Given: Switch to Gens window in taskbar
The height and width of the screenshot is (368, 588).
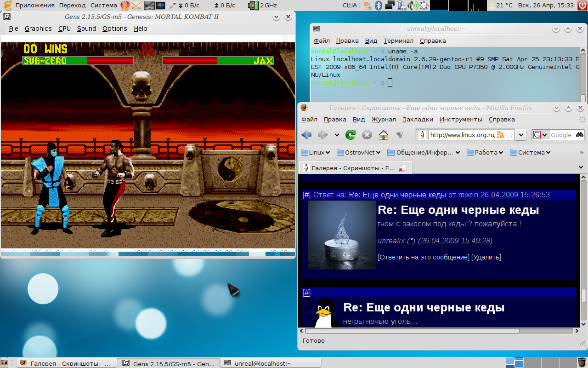Looking at the screenshot, I should point(169,363).
